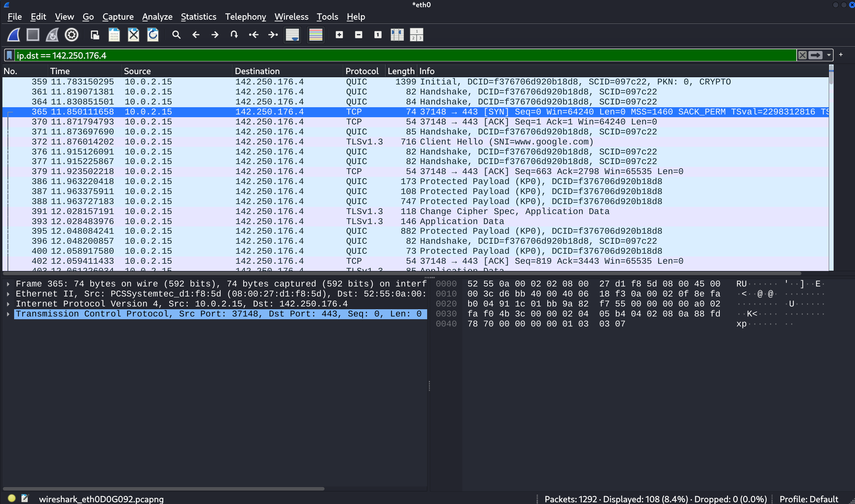Viewport: 855px width, 504px height.
Task: Expand Transmission Control Protocol node
Action: pyautogui.click(x=8, y=314)
